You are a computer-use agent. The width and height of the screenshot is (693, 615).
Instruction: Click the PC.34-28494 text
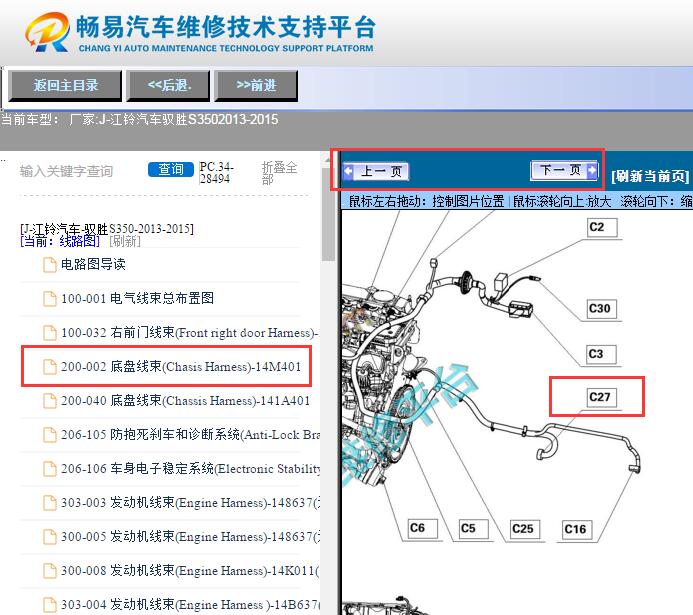216,173
